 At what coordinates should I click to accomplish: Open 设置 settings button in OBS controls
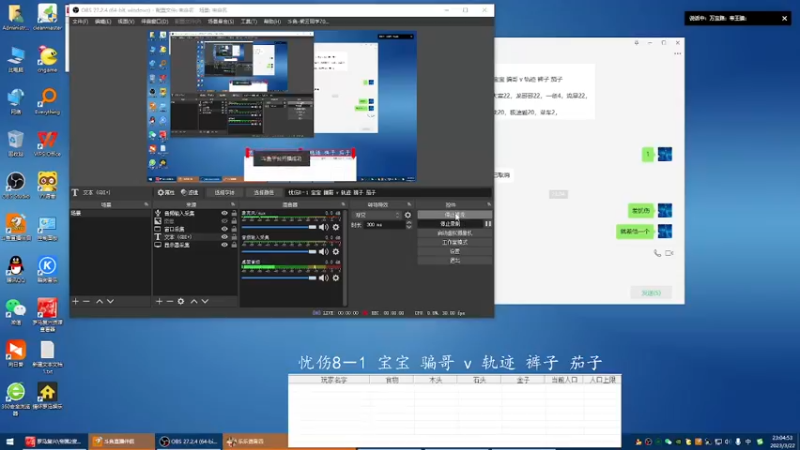click(x=455, y=251)
